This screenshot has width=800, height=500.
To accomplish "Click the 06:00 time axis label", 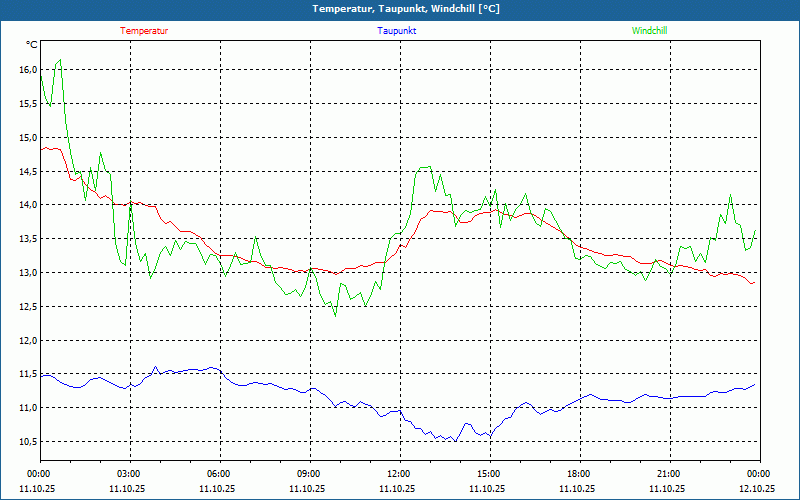I will tap(219, 474).
